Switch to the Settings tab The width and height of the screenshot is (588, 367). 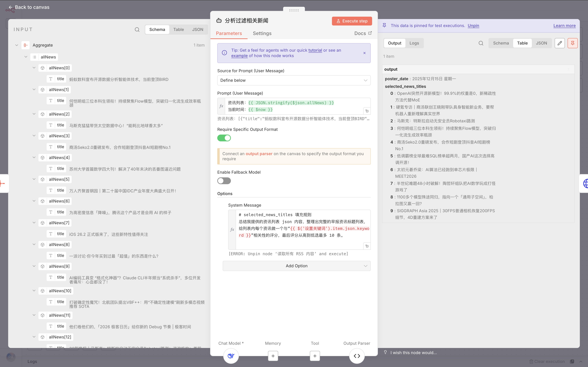coord(262,33)
